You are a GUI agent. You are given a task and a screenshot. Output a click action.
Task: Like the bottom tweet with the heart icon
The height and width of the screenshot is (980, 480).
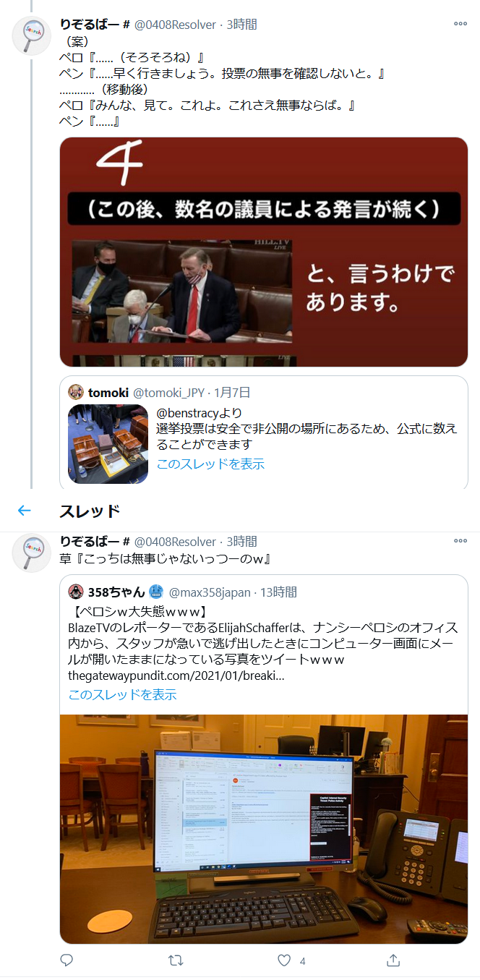pos(284,960)
